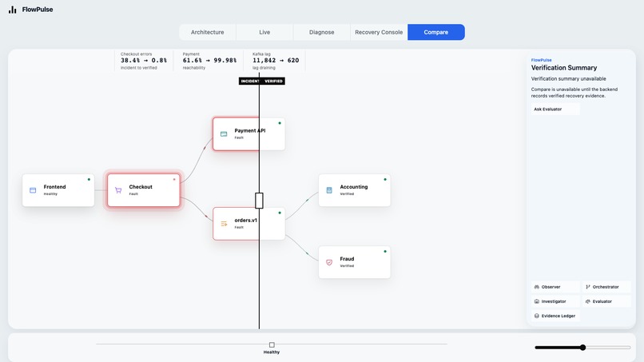The width and height of the screenshot is (644, 362).
Task: Click the compare divider handle
Action: tap(259, 201)
